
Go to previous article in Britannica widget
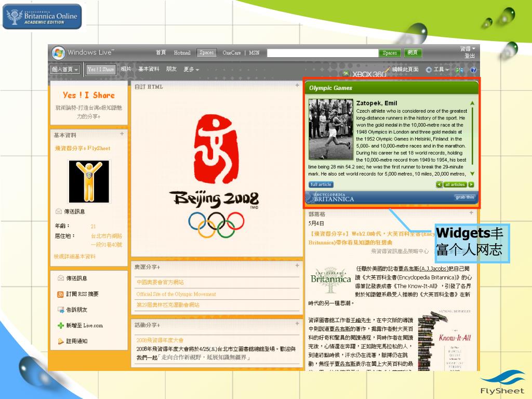tap(440, 184)
